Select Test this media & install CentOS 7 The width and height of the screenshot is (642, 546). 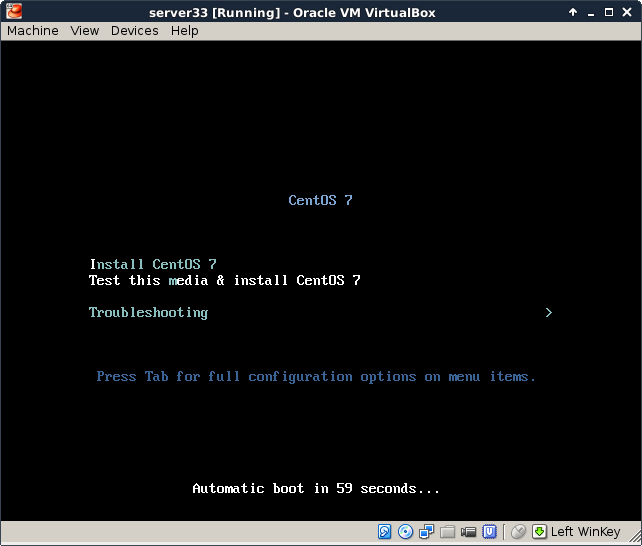click(x=225, y=280)
